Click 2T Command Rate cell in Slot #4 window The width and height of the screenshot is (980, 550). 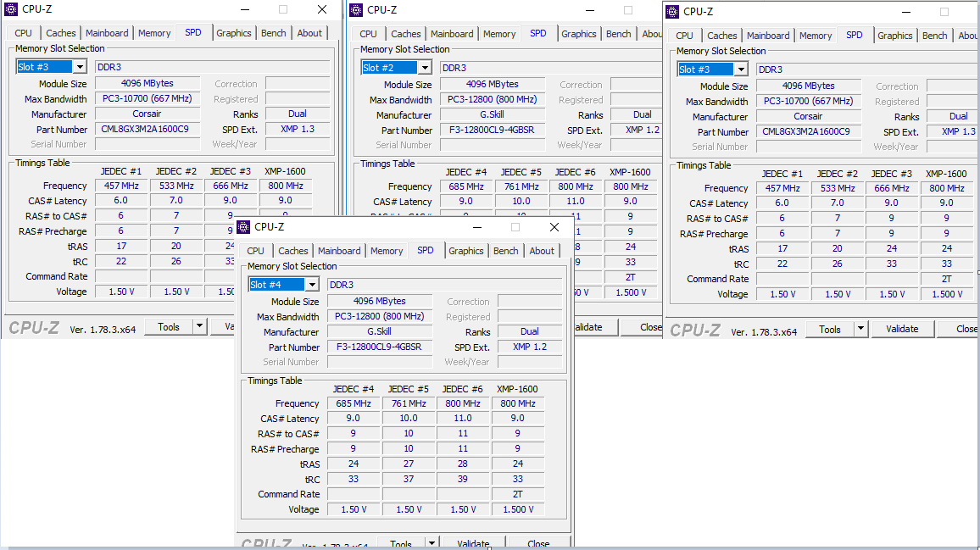(517, 494)
